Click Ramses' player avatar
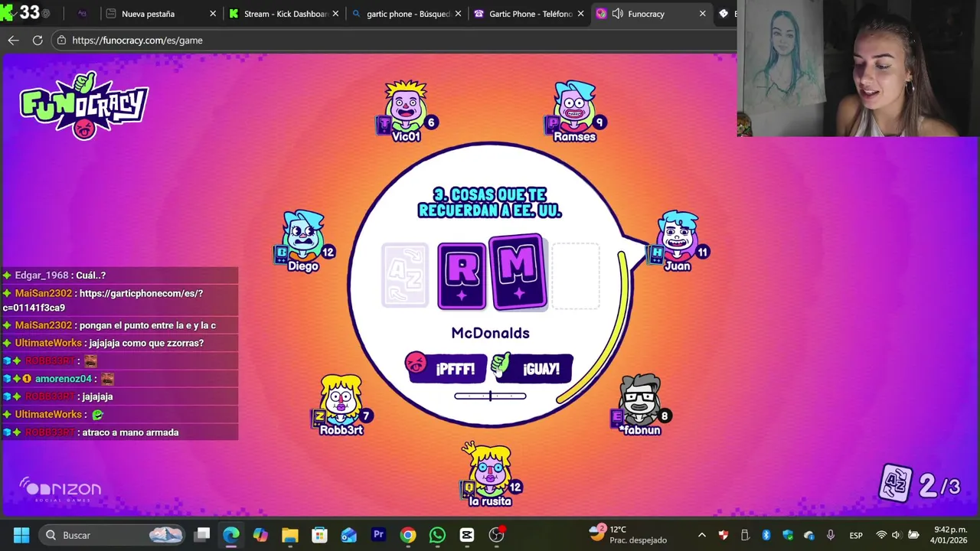This screenshot has height=551, width=980. click(x=574, y=106)
